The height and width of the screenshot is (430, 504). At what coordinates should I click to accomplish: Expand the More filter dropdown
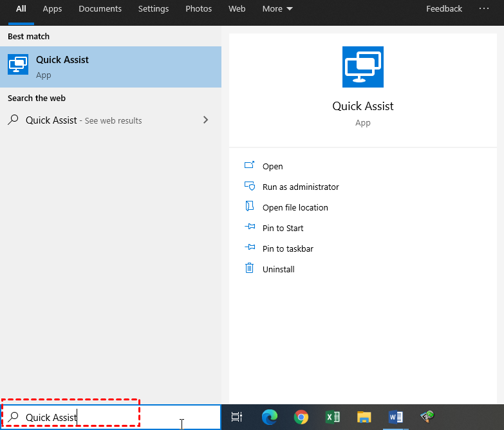pyautogui.click(x=277, y=9)
